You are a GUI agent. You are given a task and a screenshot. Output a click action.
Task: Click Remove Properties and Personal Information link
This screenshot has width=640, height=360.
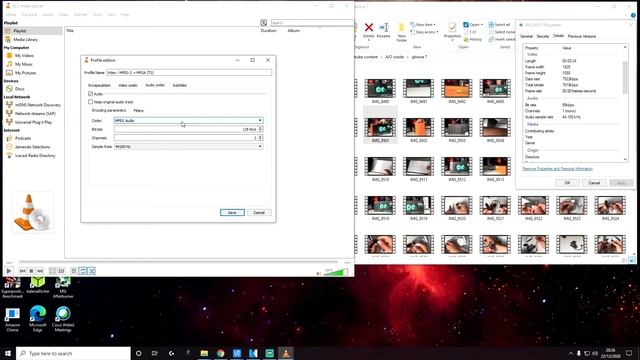point(557,169)
